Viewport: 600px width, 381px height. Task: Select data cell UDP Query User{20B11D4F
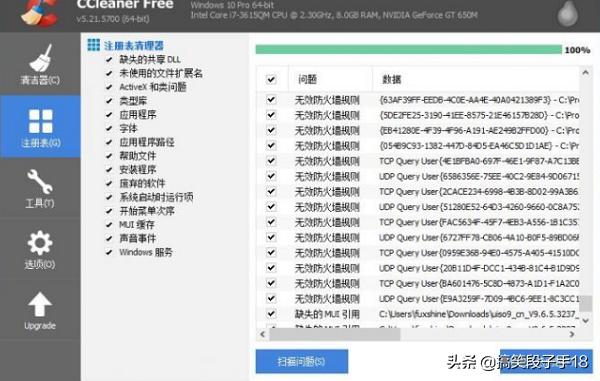[x=479, y=268]
